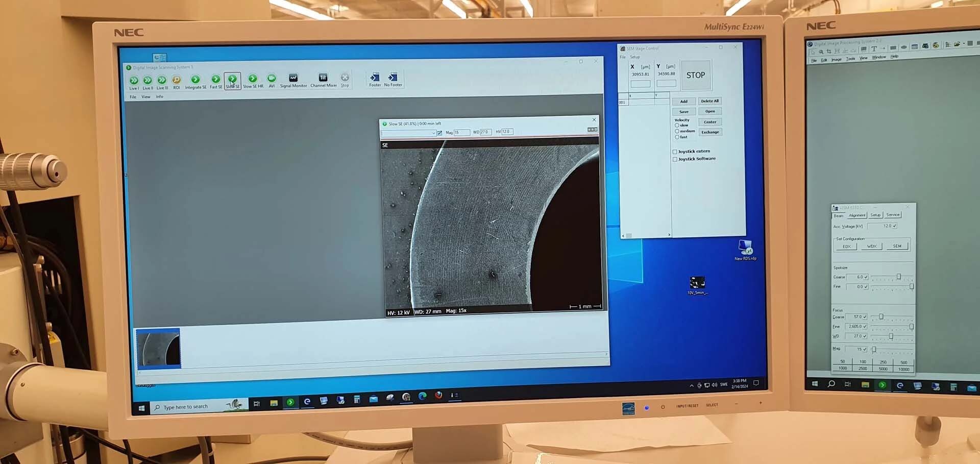Image resolution: width=980 pixels, height=464 pixels.
Task: Click Open in SEM Stage Control
Action: tap(710, 111)
